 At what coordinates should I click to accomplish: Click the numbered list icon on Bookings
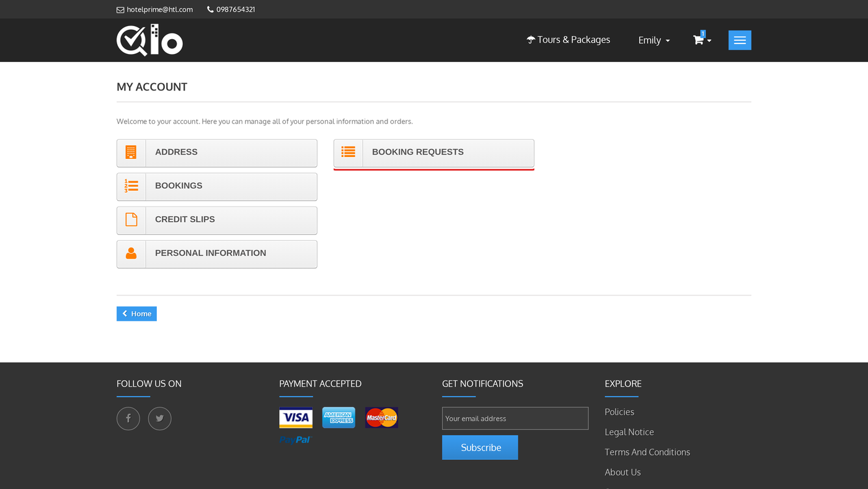[131, 186]
